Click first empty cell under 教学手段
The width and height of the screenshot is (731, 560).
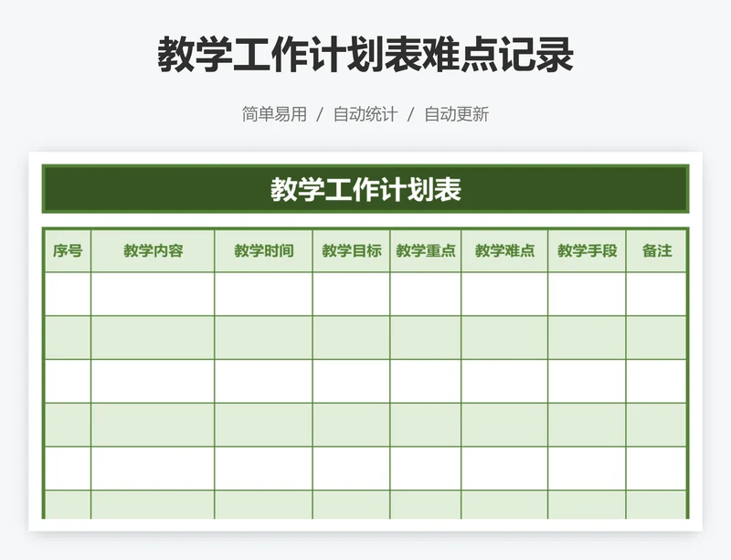[x=587, y=294]
